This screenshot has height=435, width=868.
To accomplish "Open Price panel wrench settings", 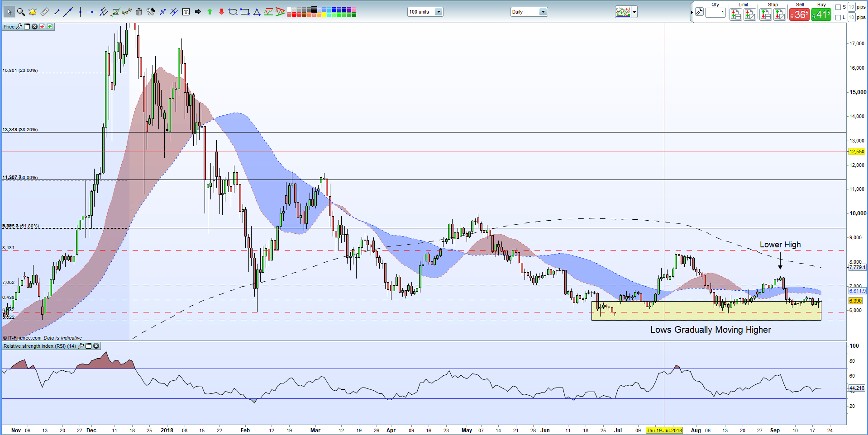I will tap(19, 27).
